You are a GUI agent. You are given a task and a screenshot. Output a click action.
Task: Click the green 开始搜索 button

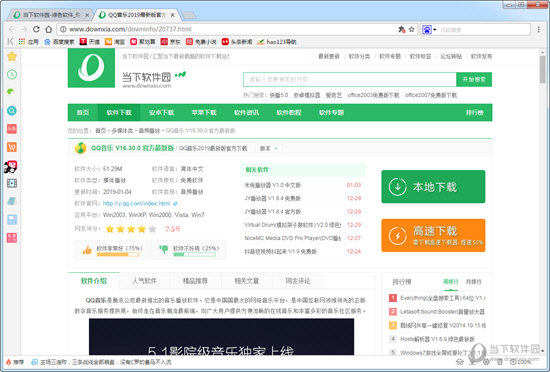pos(474,80)
